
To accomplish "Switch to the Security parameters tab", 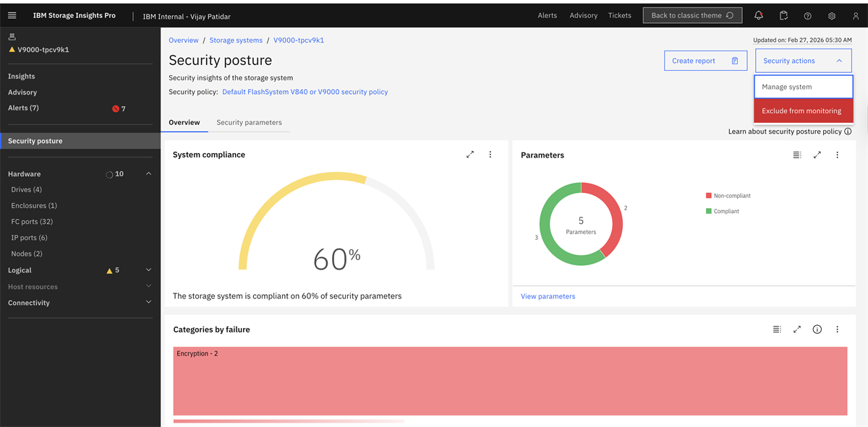I will tap(249, 122).
